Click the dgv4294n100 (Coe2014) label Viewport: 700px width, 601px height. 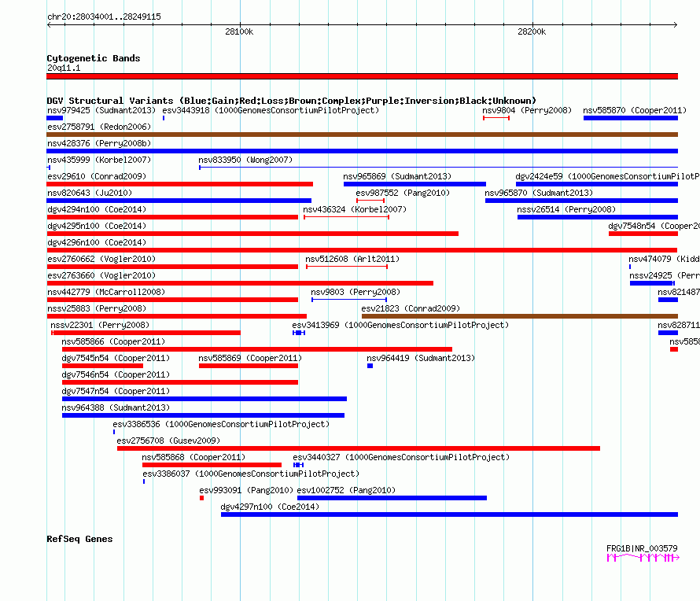(x=97, y=209)
